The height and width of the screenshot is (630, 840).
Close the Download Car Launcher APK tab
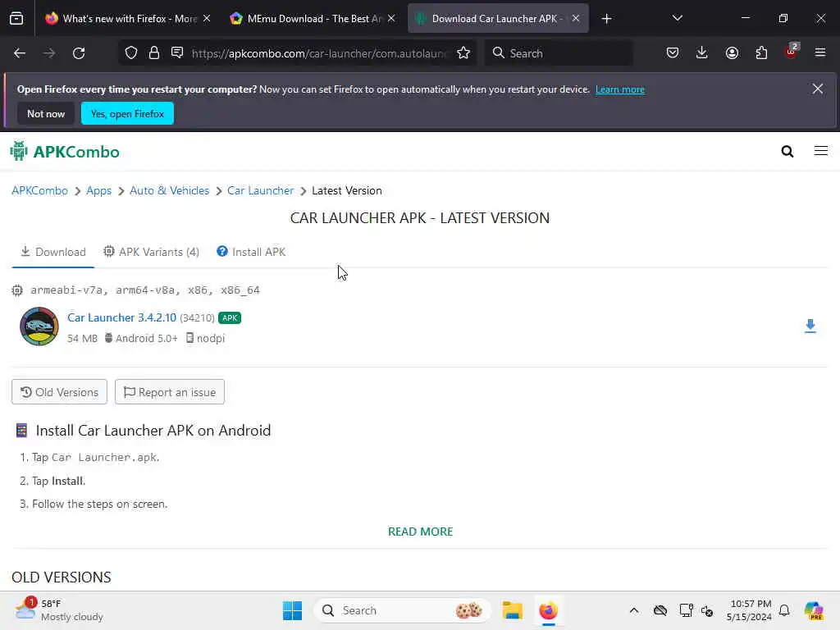[575, 18]
